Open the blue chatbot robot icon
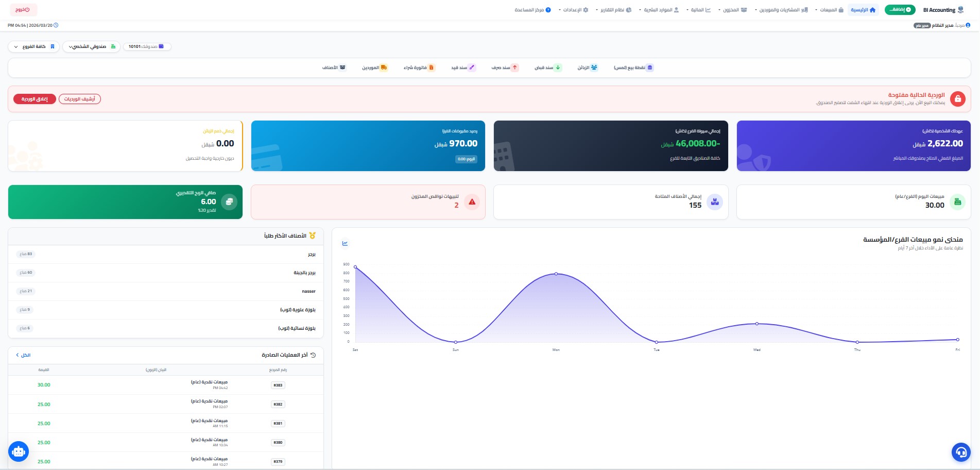The image size is (980, 470). coord(19,452)
